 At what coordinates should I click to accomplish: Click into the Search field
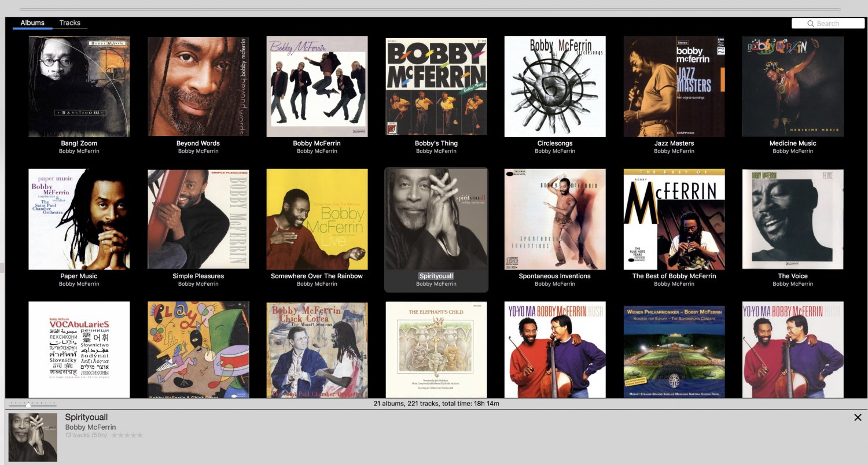828,23
